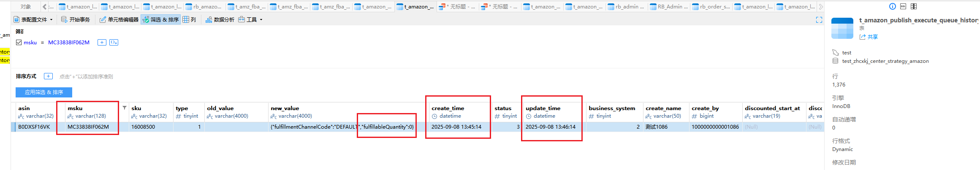
Task: Click the msku filter field name
Action: pyautogui.click(x=30, y=43)
